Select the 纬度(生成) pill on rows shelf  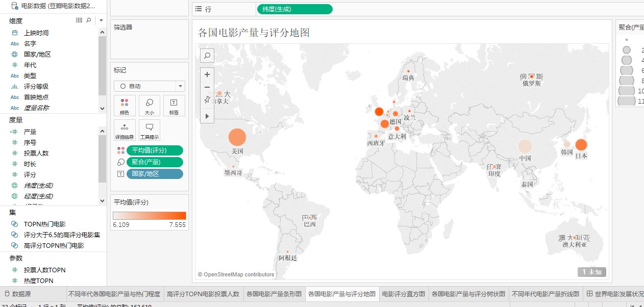294,9
